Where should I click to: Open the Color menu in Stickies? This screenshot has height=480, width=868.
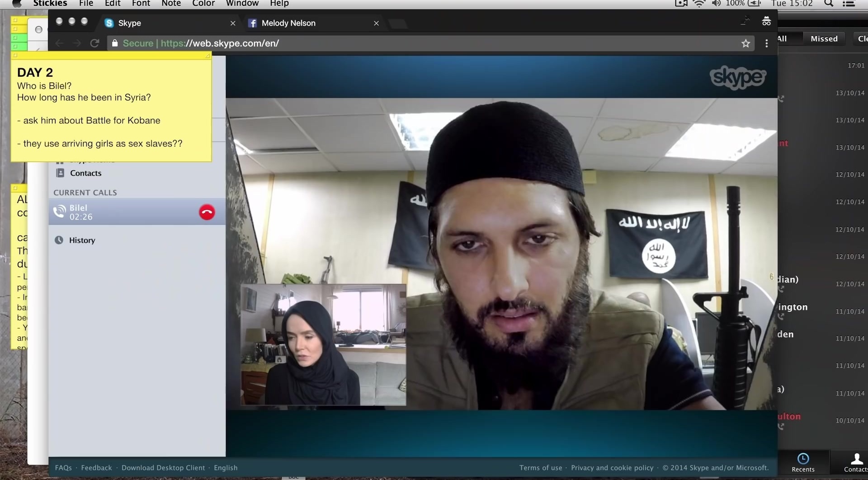(203, 4)
